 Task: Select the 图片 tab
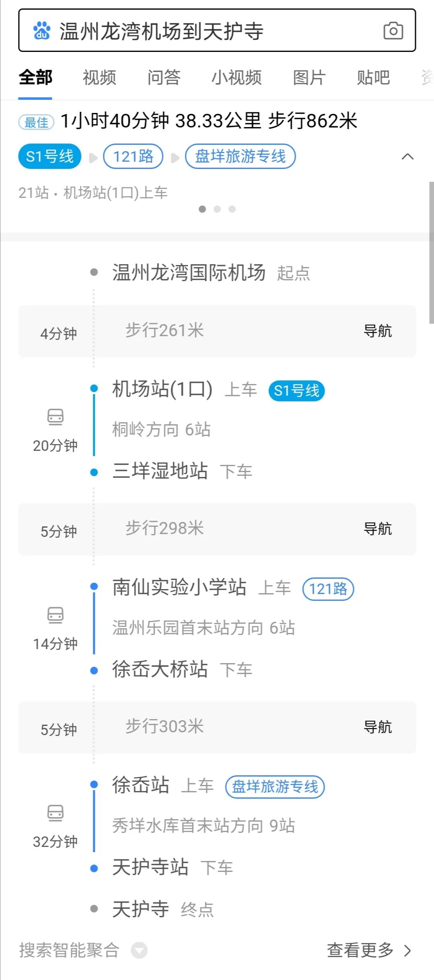[309, 78]
